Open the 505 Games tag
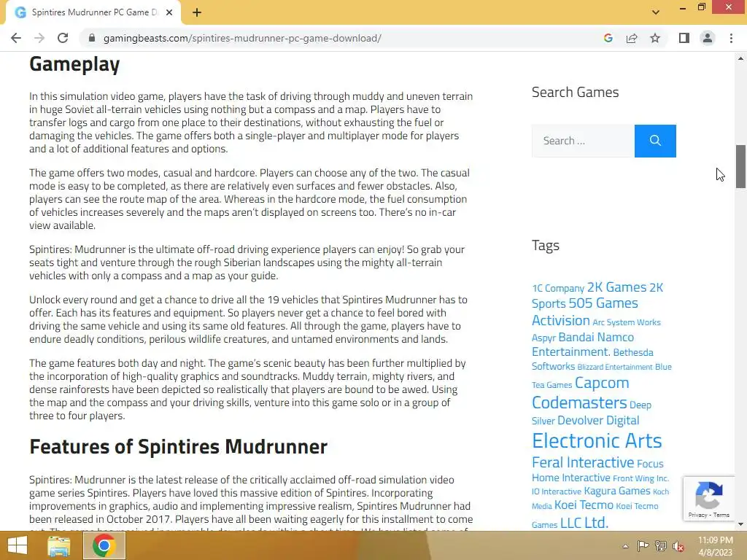 [x=603, y=303]
